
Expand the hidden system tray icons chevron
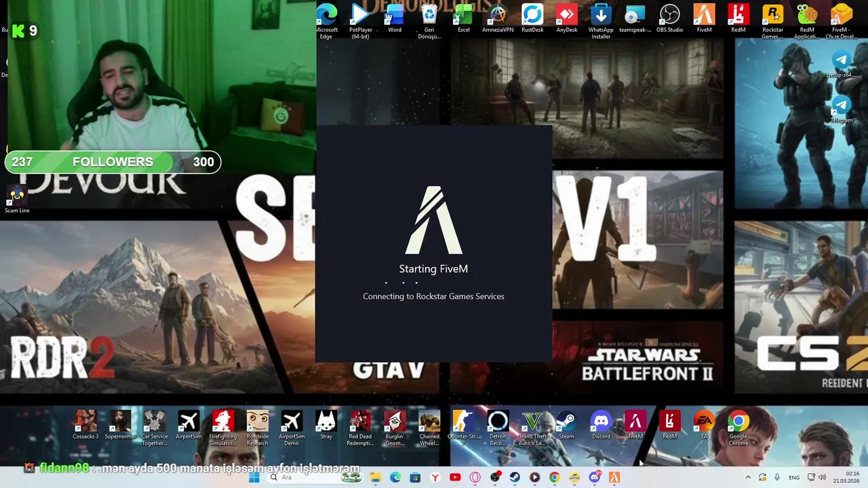pos(748,477)
